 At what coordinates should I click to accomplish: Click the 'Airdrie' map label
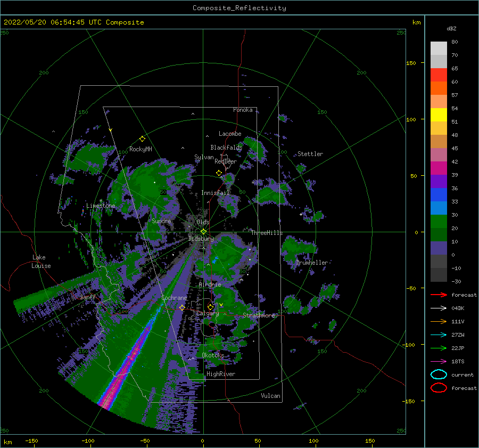point(210,284)
